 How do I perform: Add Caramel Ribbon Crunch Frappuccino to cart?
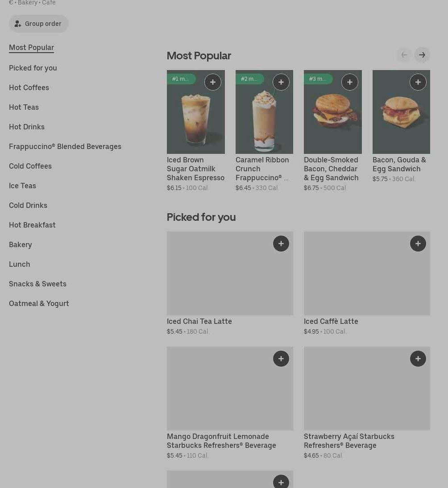(281, 82)
